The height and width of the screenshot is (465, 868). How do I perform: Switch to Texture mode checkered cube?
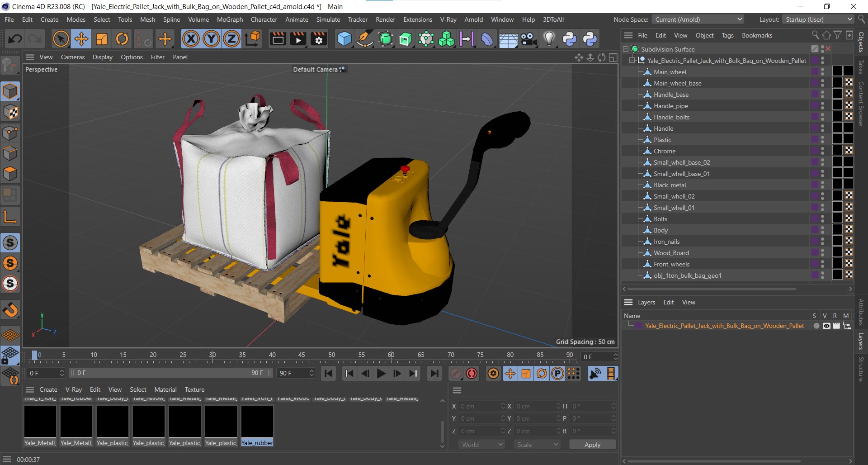point(10,112)
